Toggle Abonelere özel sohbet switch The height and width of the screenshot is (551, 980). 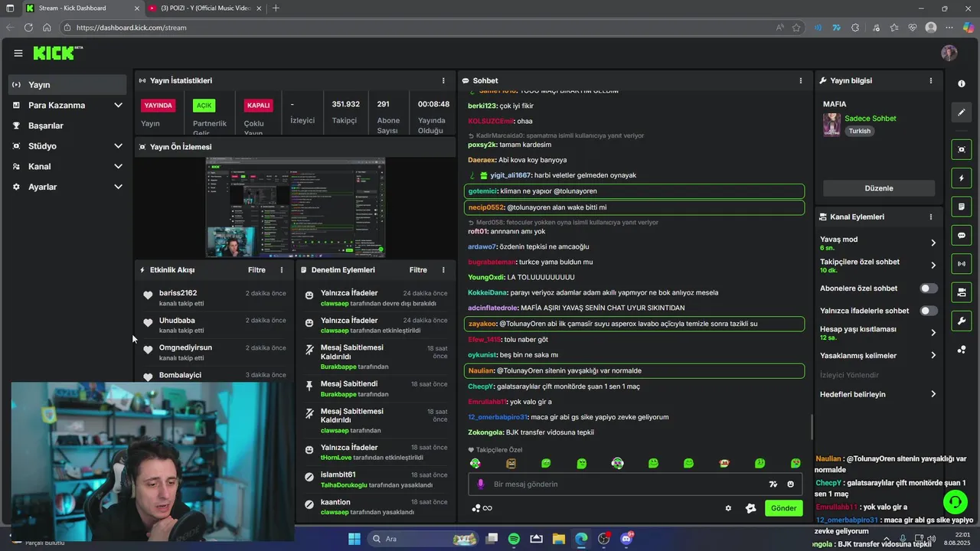point(929,289)
